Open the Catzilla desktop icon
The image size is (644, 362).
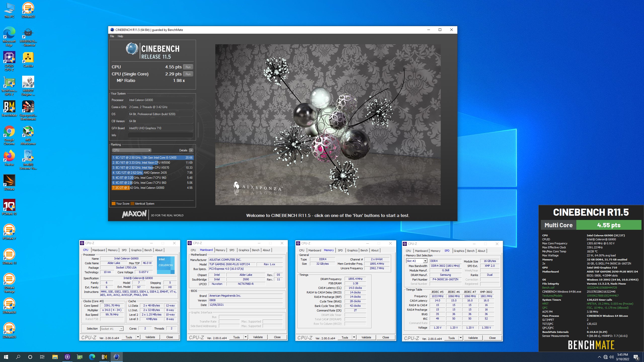(28, 60)
